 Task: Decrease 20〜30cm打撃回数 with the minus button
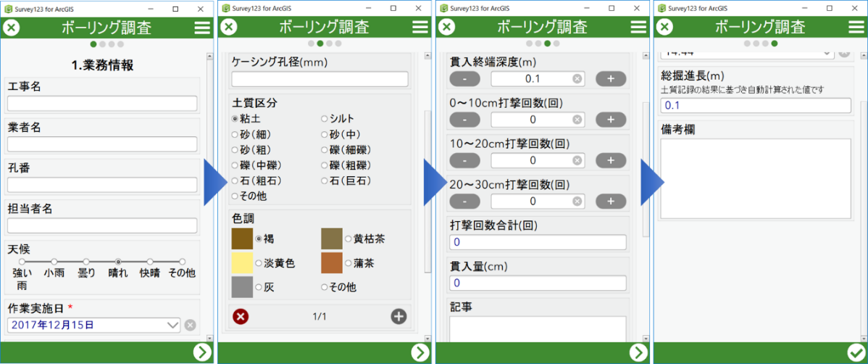(x=464, y=201)
